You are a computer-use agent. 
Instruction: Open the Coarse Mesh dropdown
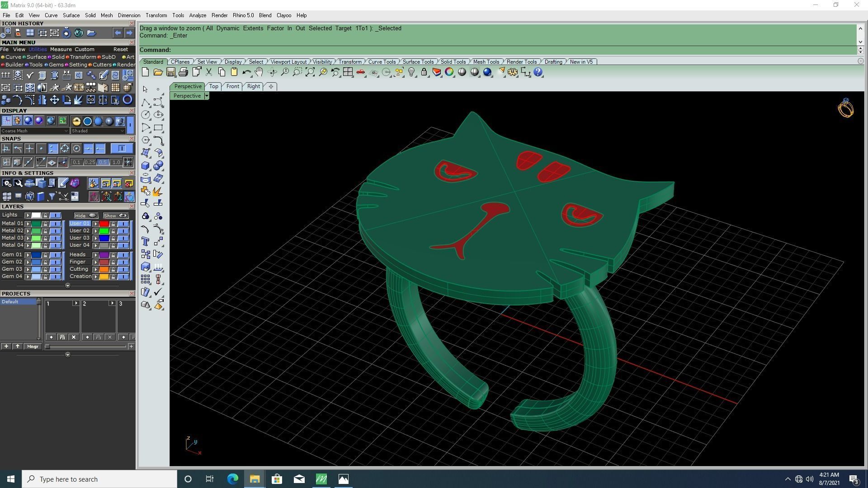[35, 131]
